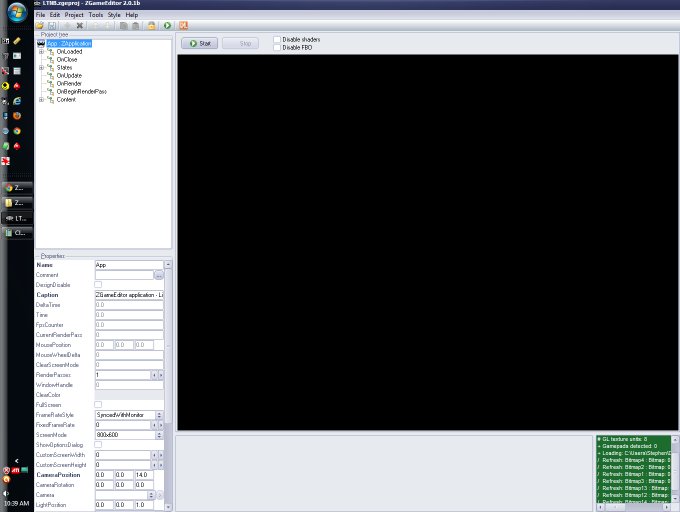The width and height of the screenshot is (680, 512).
Task: Toggle the DesignDisable checkbox
Action: 98,285
